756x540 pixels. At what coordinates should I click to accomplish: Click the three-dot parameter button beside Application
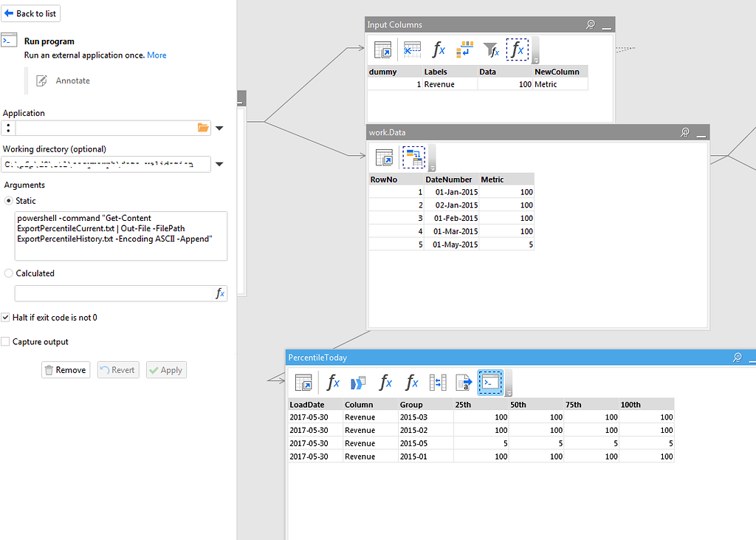tap(8, 128)
